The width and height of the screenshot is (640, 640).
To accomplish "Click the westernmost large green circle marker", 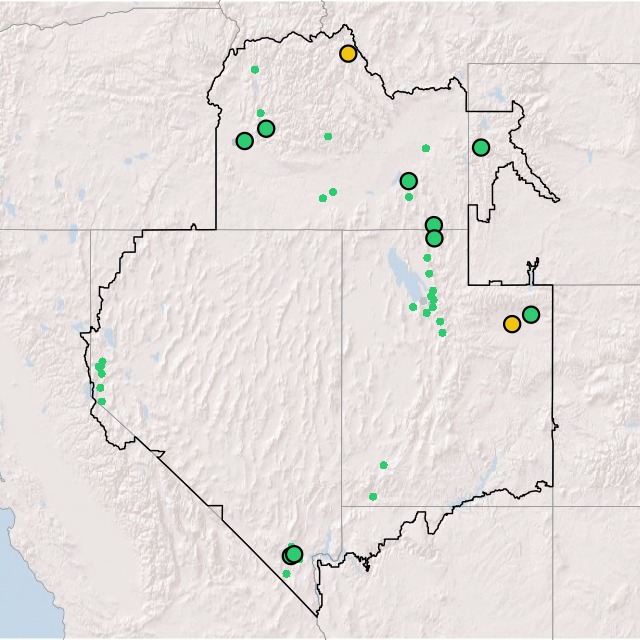I will pyautogui.click(x=244, y=141).
